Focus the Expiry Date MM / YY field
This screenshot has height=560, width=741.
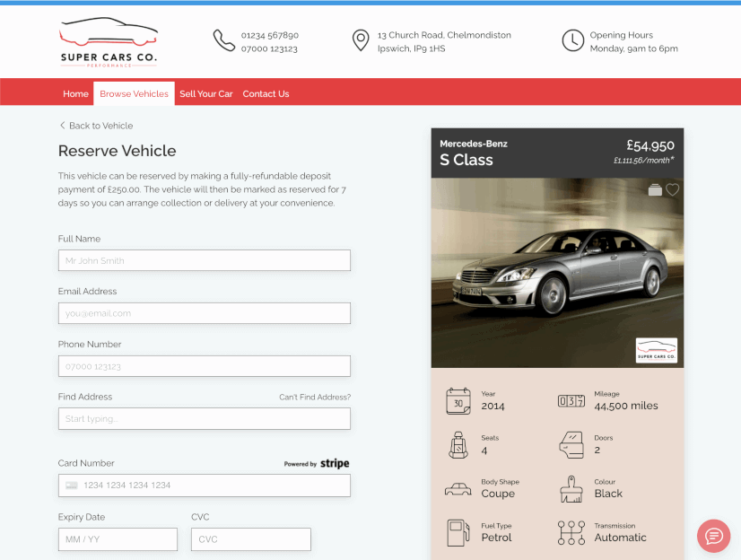tap(118, 539)
